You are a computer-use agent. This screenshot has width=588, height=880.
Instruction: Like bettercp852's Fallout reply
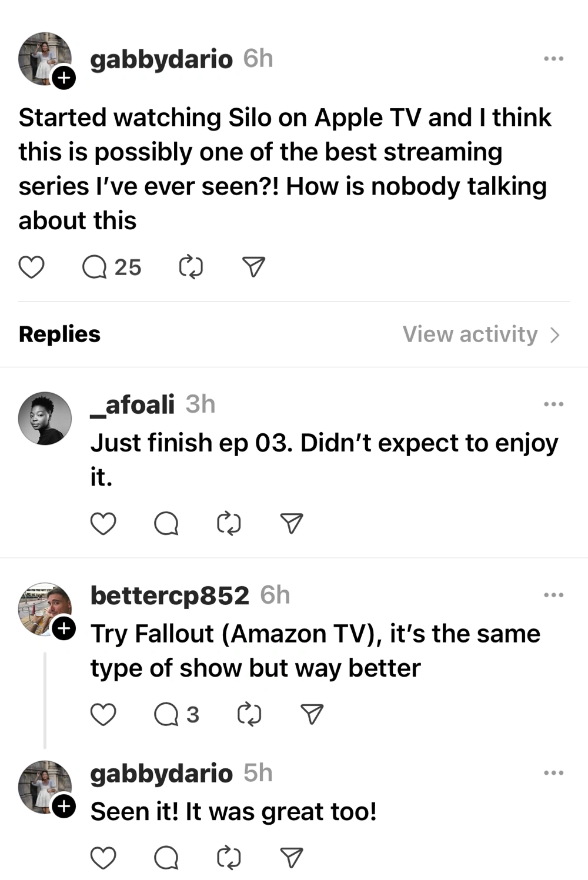coord(103,715)
